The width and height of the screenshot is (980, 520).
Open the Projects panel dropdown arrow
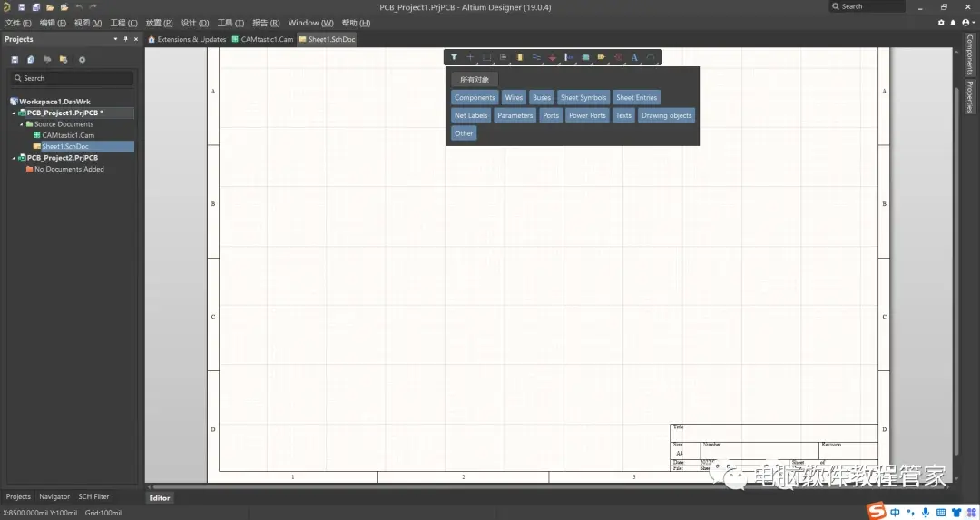point(115,39)
